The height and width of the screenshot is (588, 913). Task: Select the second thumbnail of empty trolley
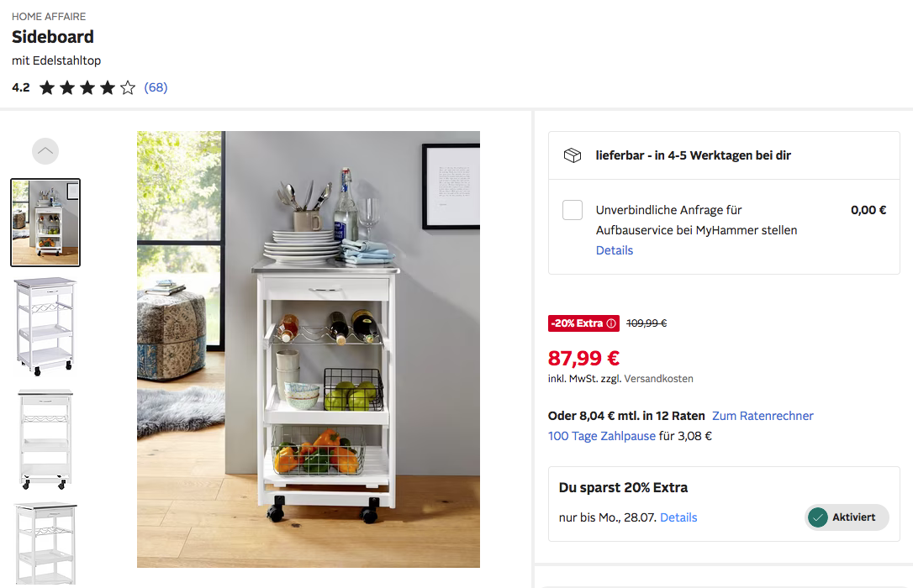click(45, 326)
